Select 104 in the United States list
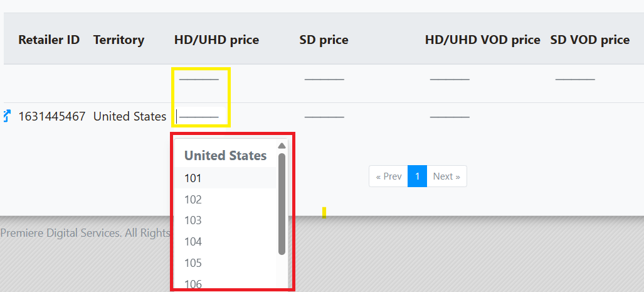Viewport: 644px width, 292px height. tap(226, 242)
